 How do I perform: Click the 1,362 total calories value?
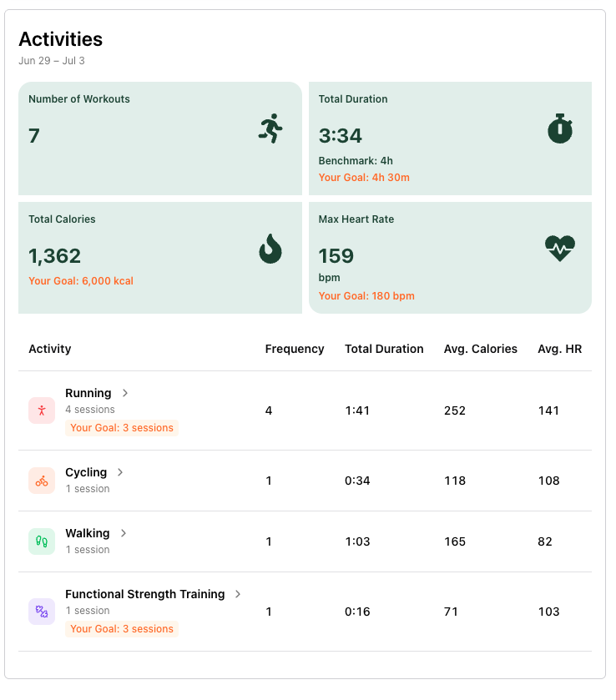[54, 256]
